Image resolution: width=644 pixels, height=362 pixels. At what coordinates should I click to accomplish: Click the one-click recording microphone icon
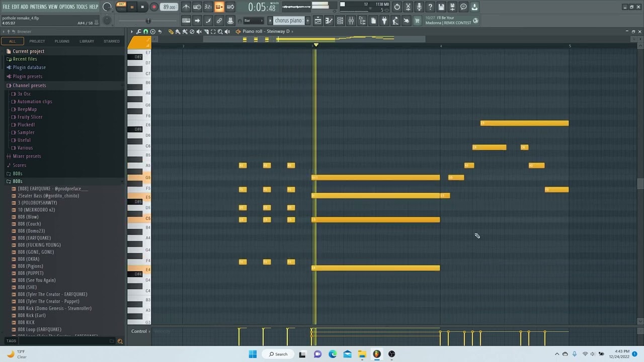tap(419, 7)
